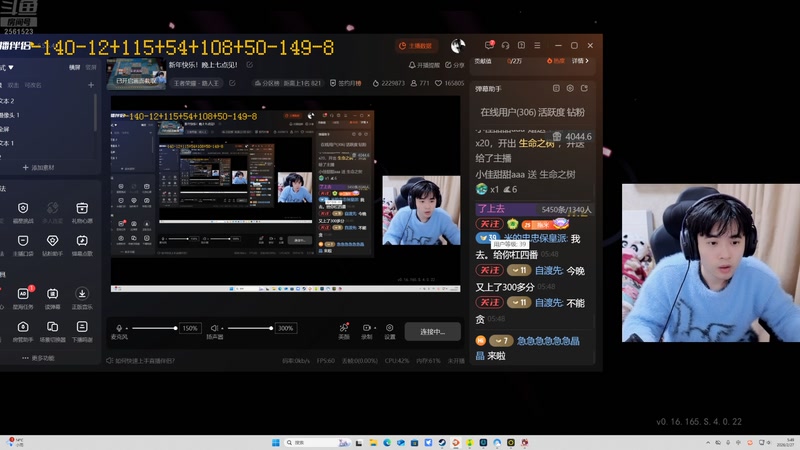
Task: Open 场景切换器 scene switcher icon
Action: [53, 327]
